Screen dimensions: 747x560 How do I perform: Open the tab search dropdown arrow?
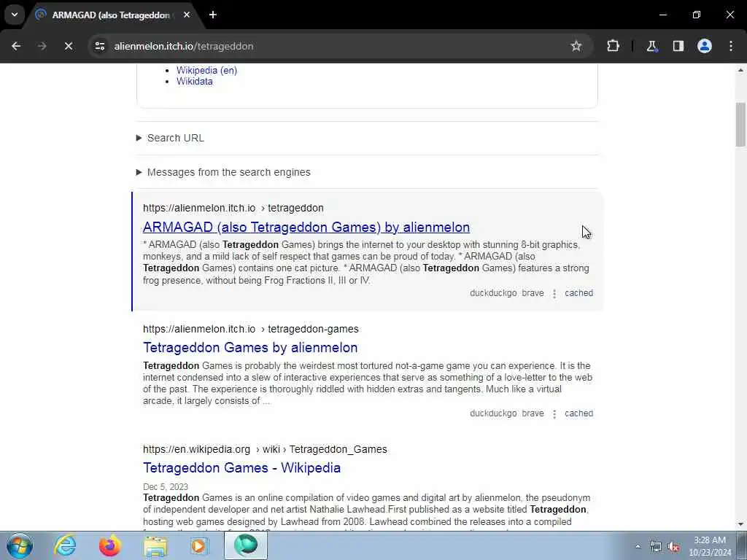[15, 15]
